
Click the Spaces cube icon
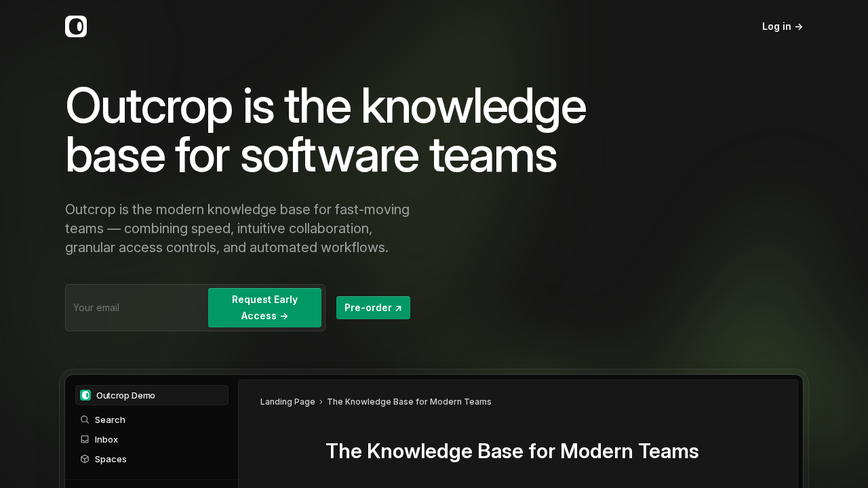coord(85,459)
